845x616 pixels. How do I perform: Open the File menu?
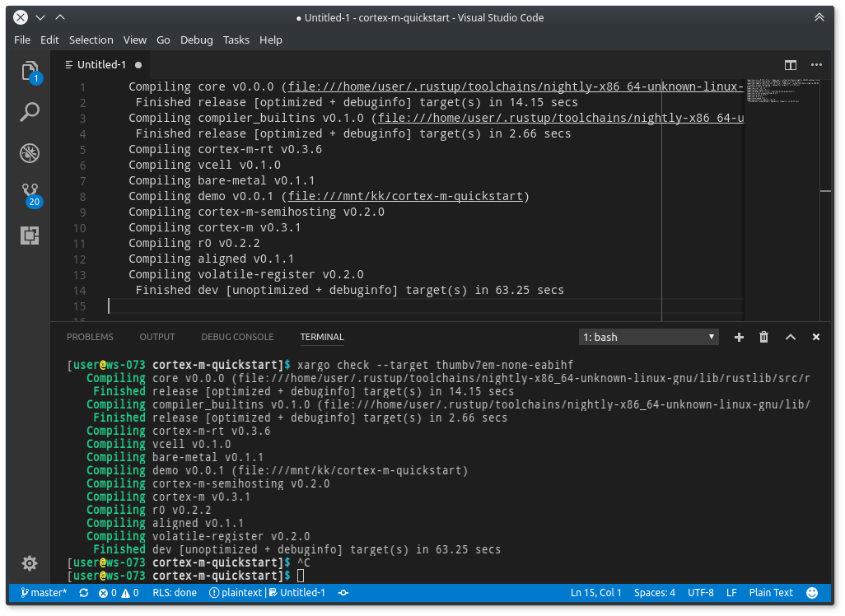click(22, 40)
